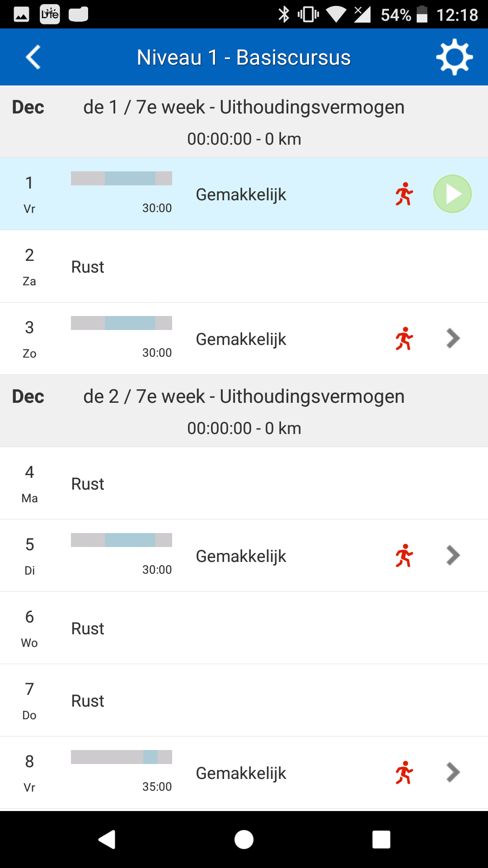Tap running figure icon on day 5
The width and height of the screenshot is (488, 868).
point(404,556)
